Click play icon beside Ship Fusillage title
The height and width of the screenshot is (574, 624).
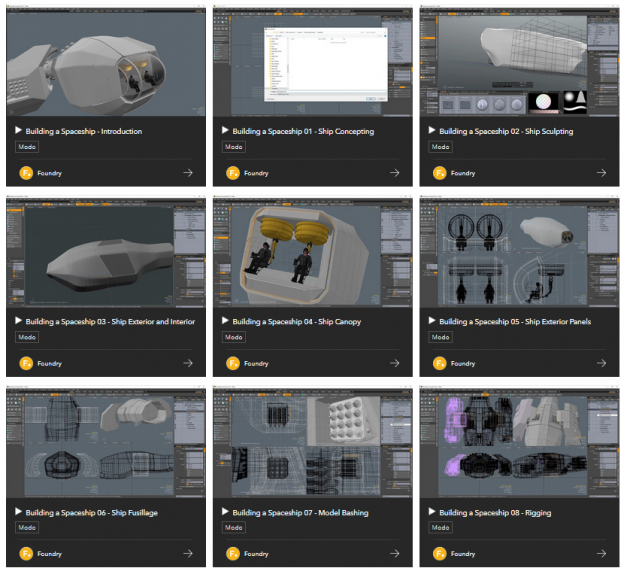(x=18, y=513)
